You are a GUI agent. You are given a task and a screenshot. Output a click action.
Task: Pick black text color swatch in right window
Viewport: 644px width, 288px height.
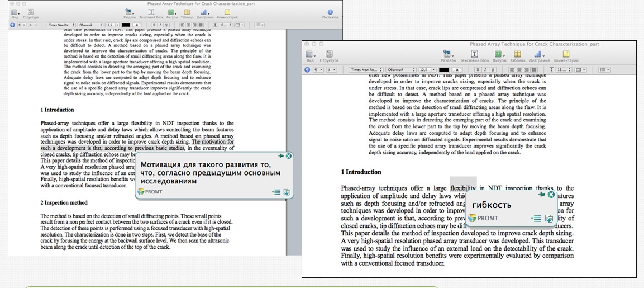(444, 70)
